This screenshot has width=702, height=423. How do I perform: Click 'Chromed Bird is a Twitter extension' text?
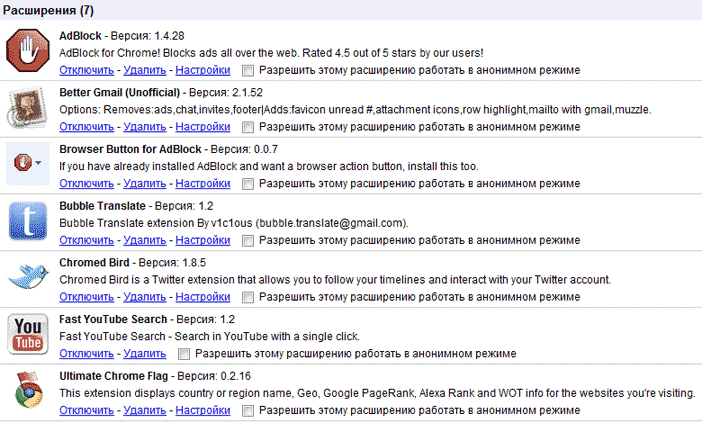click(x=335, y=280)
